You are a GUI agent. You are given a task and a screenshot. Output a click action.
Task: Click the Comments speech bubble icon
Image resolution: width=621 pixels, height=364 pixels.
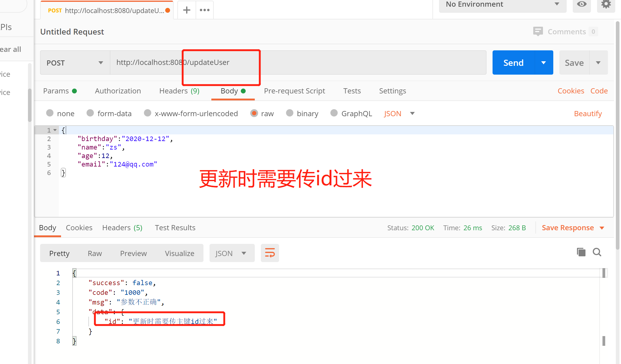tap(538, 32)
